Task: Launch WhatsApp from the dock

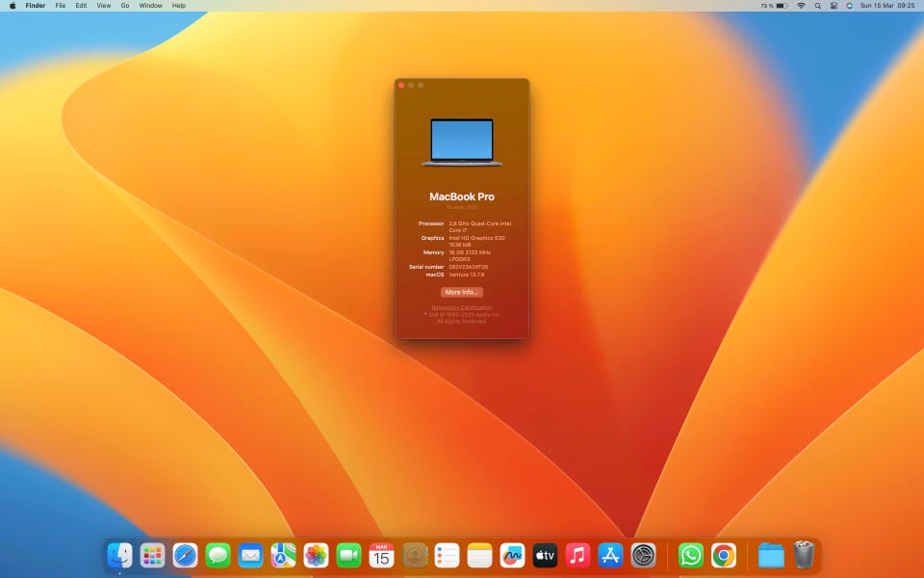Action: (691, 555)
